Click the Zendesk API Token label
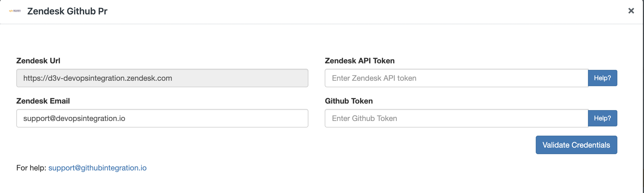Image resolution: width=644 pixels, height=193 pixels. [x=360, y=61]
